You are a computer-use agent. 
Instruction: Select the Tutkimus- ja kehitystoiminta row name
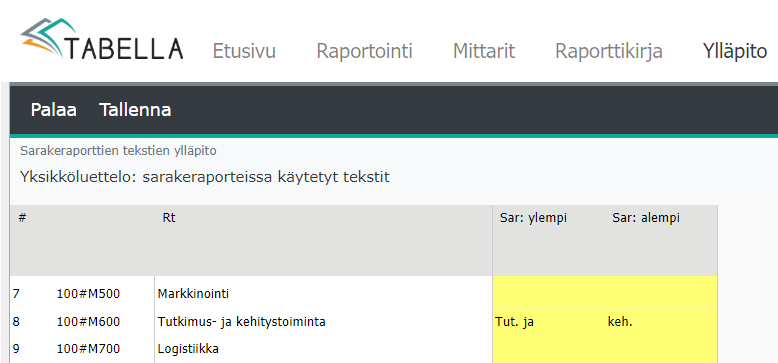pyautogui.click(x=242, y=322)
